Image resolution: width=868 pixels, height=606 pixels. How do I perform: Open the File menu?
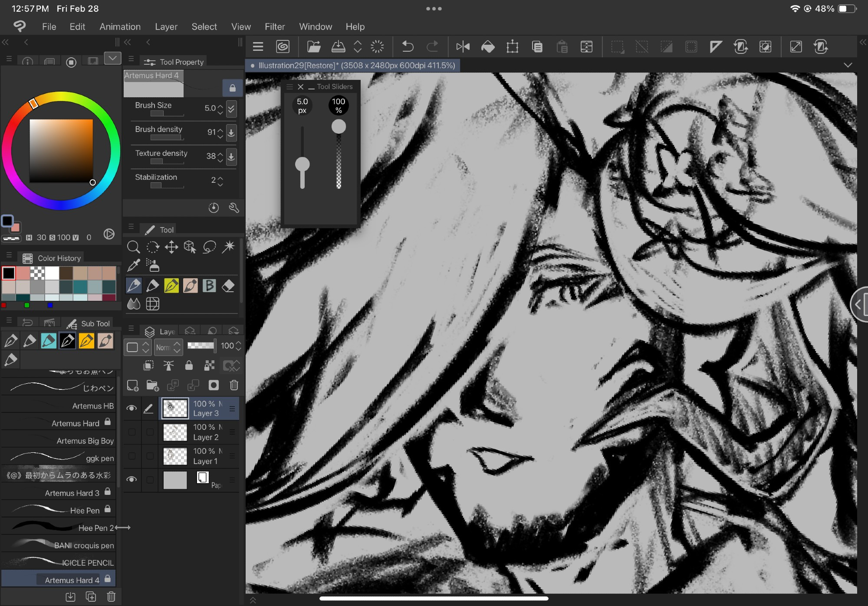click(x=49, y=26)
